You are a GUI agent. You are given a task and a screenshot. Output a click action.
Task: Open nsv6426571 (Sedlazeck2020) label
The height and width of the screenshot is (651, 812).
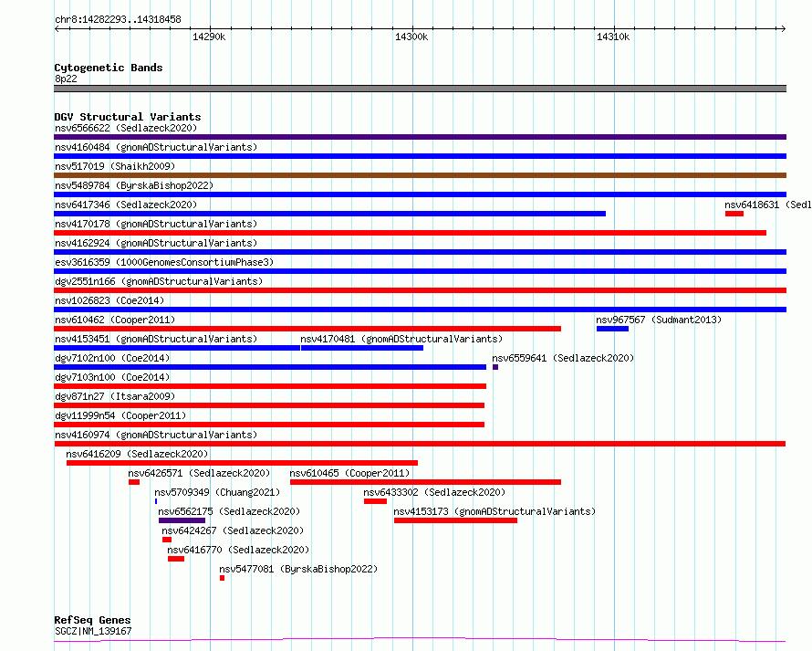200,473
